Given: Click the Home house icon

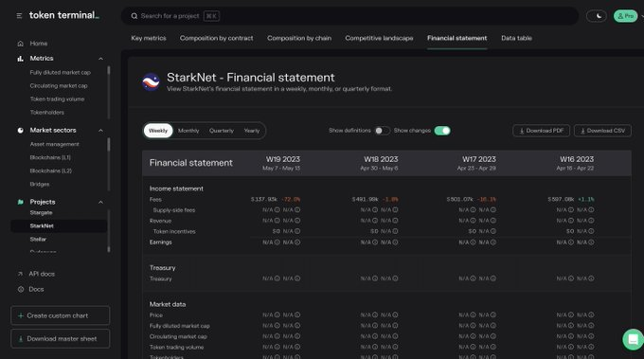Looking at the screenshot, I should tap(21, 44).
